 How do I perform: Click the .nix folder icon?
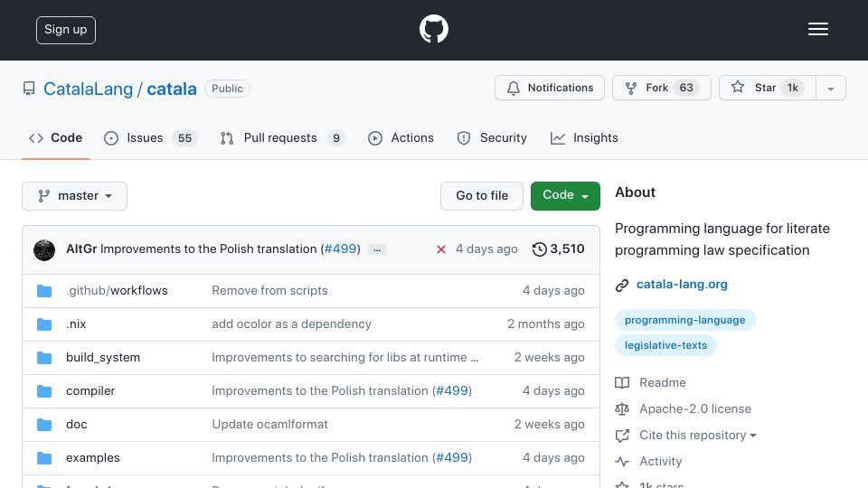[x=44, y=324]
